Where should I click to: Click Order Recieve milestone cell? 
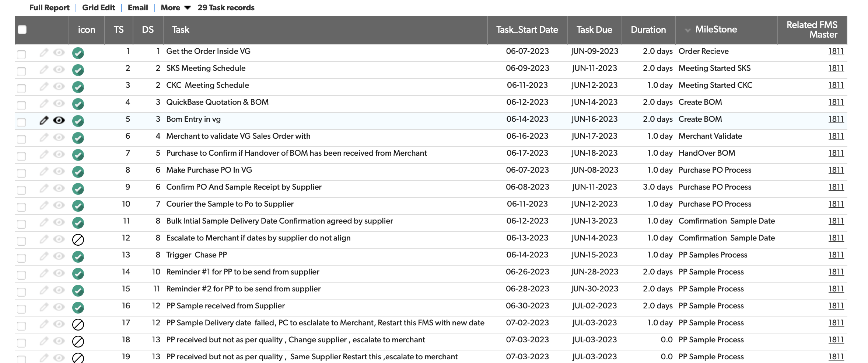point(704,51)
